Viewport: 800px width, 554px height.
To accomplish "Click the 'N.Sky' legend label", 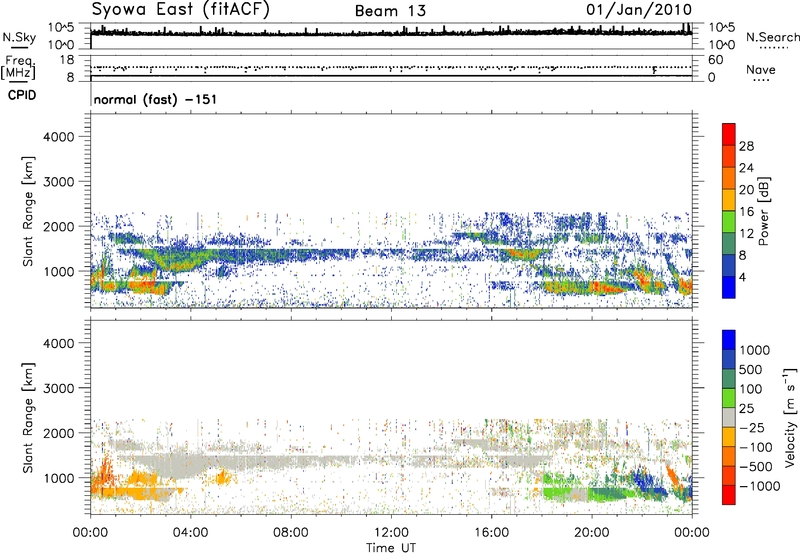I will coord(19,37).
